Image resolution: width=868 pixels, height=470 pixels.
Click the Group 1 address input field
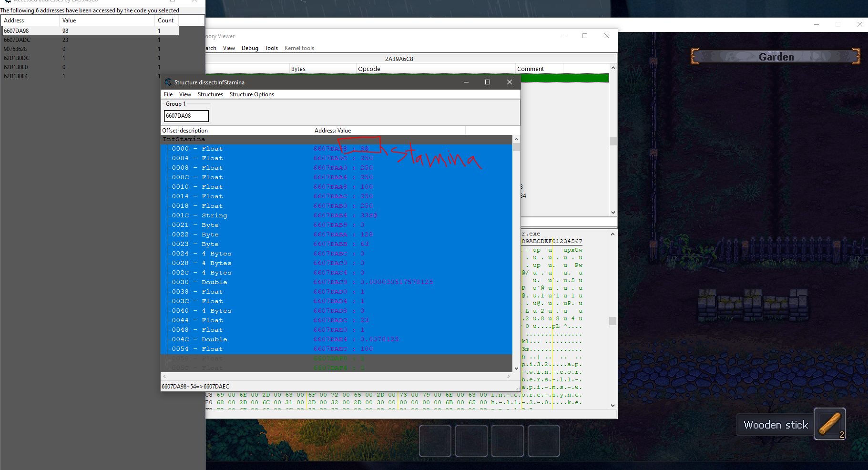coord(186,116)
